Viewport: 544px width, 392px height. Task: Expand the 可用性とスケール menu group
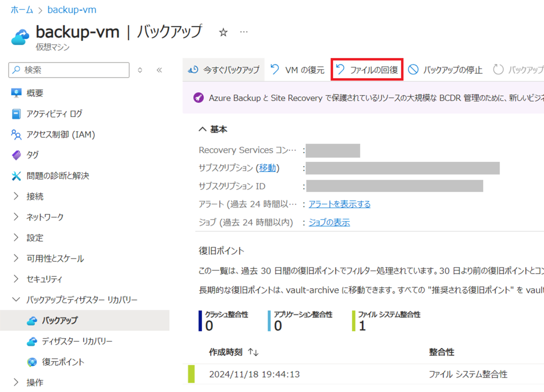pos(16,258)
